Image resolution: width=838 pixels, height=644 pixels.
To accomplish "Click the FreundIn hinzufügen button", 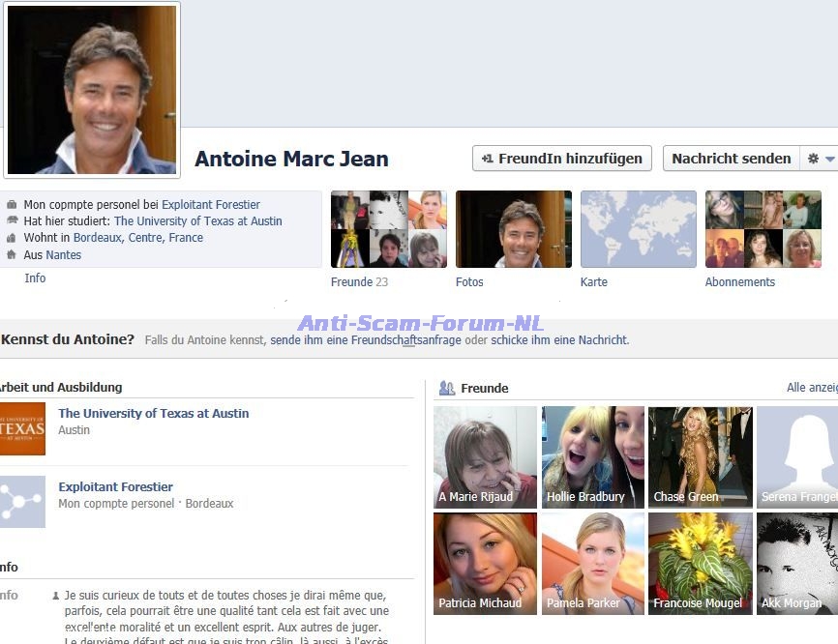I will click(561, 159).
